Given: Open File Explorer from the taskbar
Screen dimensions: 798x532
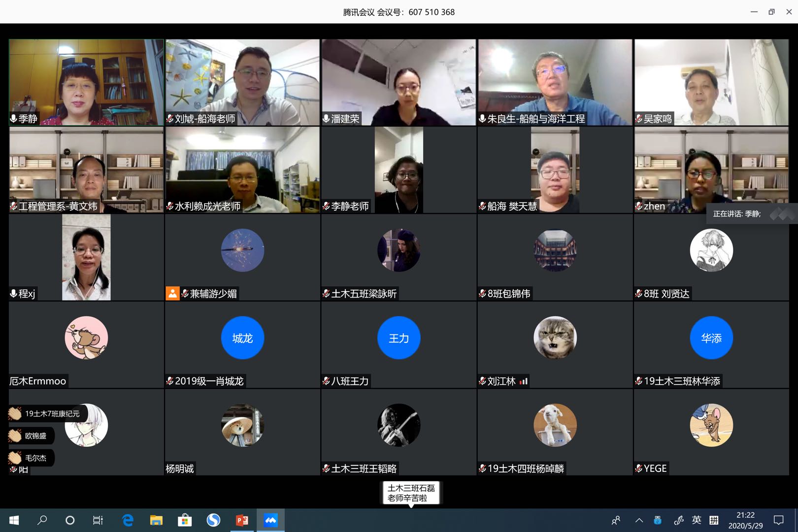Looking at the screenshot, I should click(x=156, y=520).
